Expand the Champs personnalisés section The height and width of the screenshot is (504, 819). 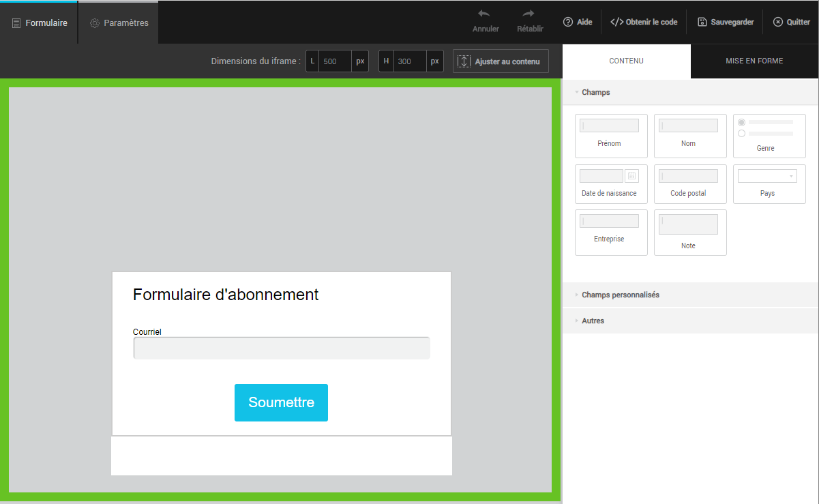tap(620, 295)
